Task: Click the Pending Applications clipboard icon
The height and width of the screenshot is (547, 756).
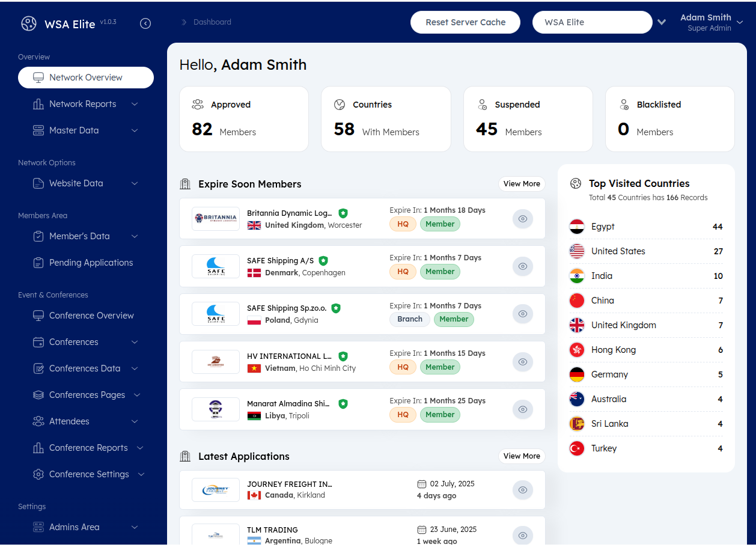Action: pyautogui.click(x=38, y=263)
